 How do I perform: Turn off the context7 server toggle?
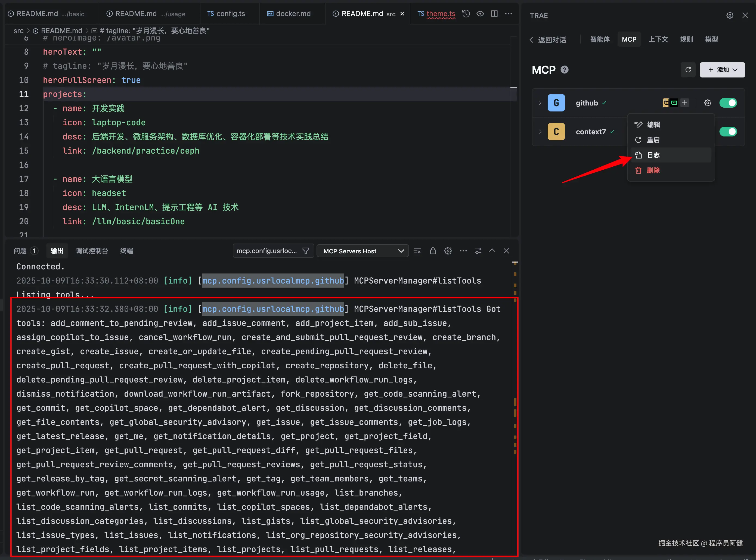(728, 132)
